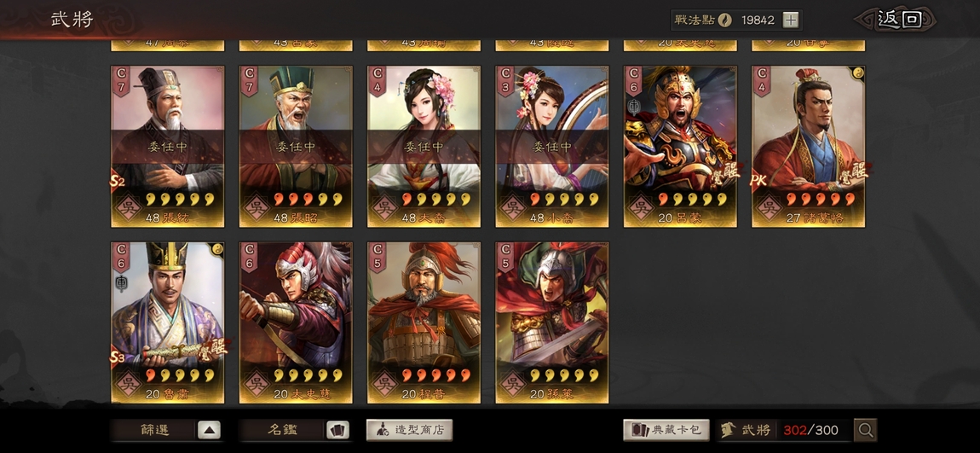
Task: Pick the 孫策 general card
Action: (x=552, y=322)
